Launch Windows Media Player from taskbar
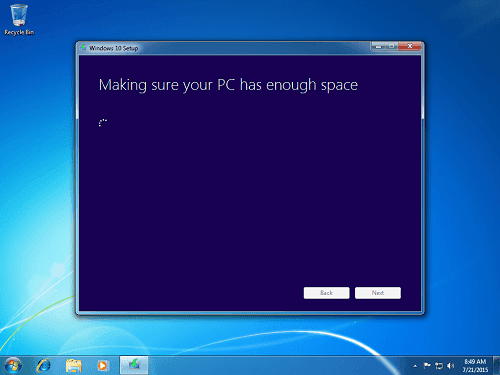500x375 pixels. point(103,366)
